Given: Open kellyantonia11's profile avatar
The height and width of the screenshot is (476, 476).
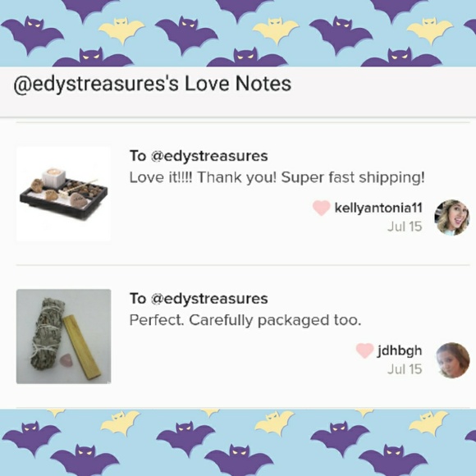Looking at the screenshot, I should [452, 217].
